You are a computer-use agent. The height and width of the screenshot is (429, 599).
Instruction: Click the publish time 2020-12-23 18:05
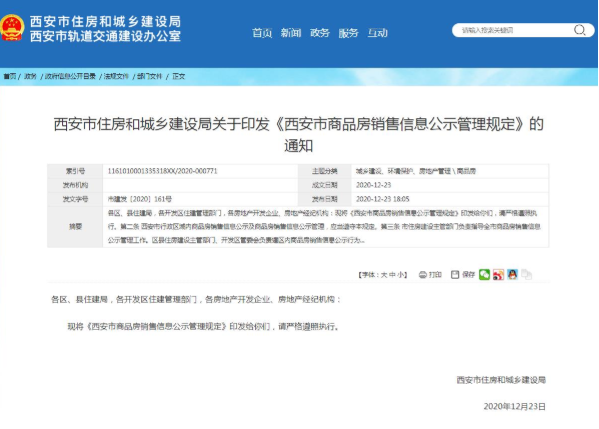click(x=382, y=199)
